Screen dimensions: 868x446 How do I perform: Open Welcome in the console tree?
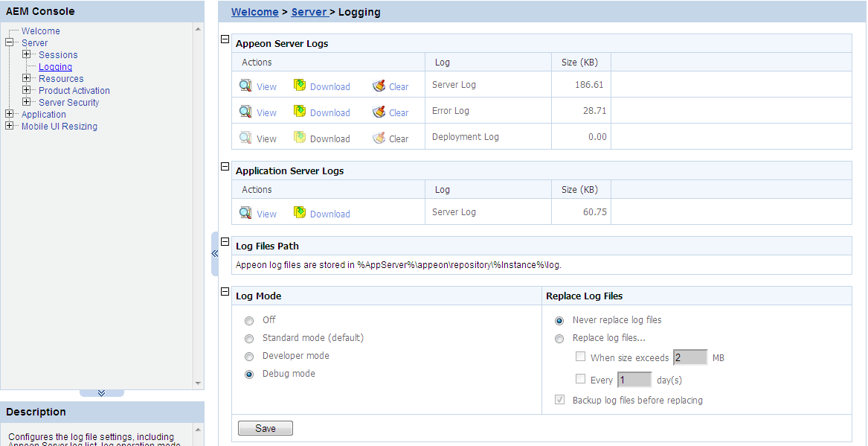[x=40, y=31]
